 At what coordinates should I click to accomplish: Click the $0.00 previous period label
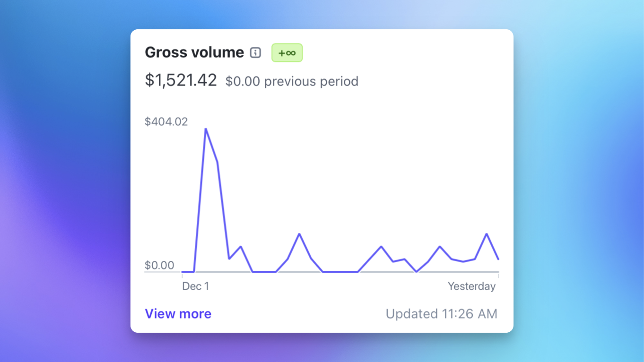(292, 81)
